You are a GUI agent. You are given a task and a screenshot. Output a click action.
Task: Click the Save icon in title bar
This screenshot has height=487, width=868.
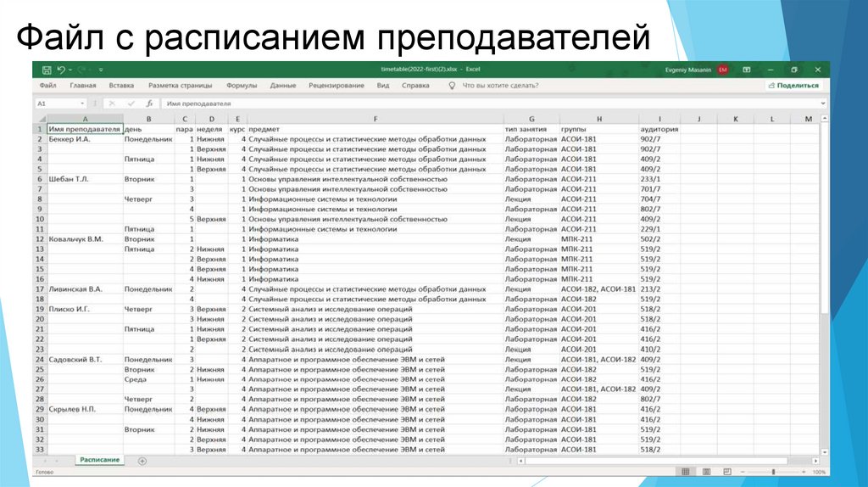47,70
